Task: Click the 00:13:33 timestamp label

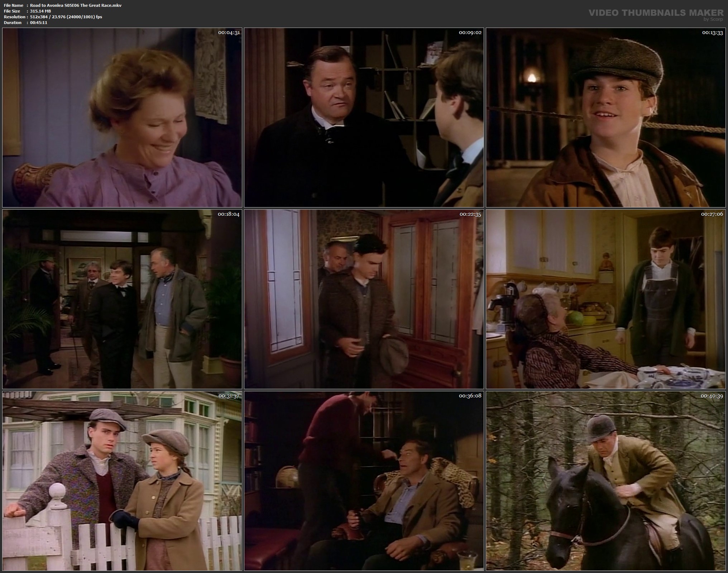Action: 712,33
